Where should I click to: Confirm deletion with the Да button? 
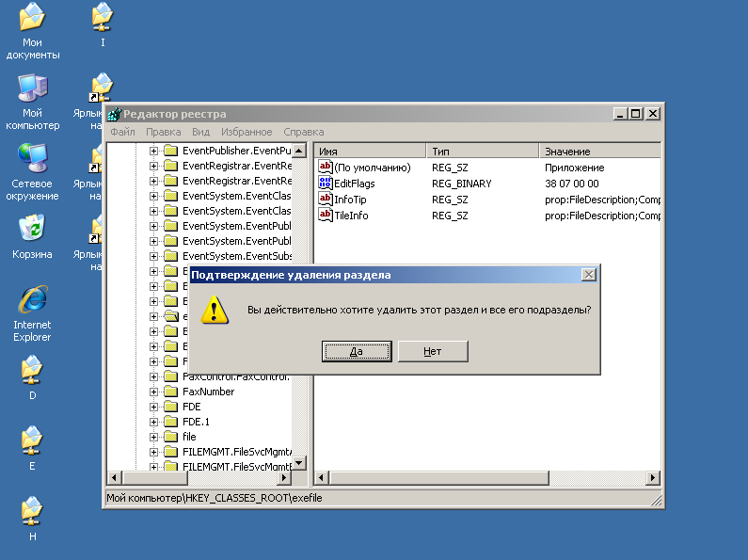pos(357,351)
